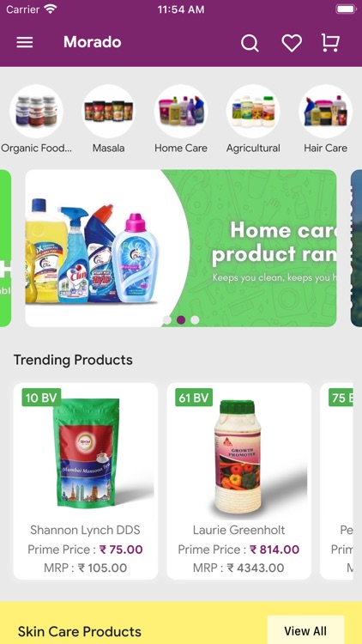Image resolution: width=362 pixels, height=644 pixels.
Task: Open the Hair Care category icon
Action: [325, 111]
